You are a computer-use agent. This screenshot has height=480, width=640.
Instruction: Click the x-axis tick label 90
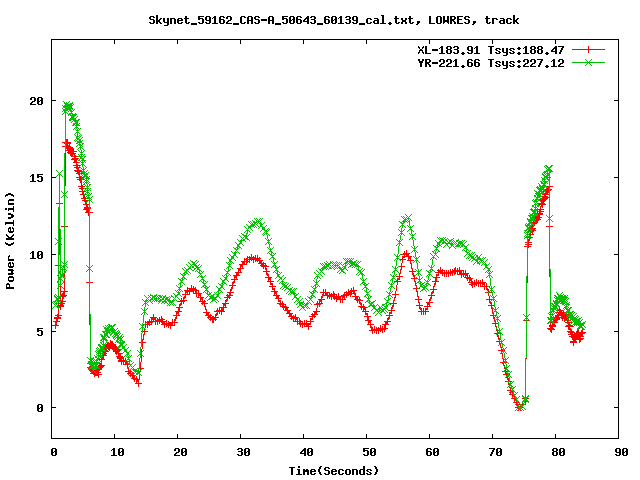click(x=621, y=452)
